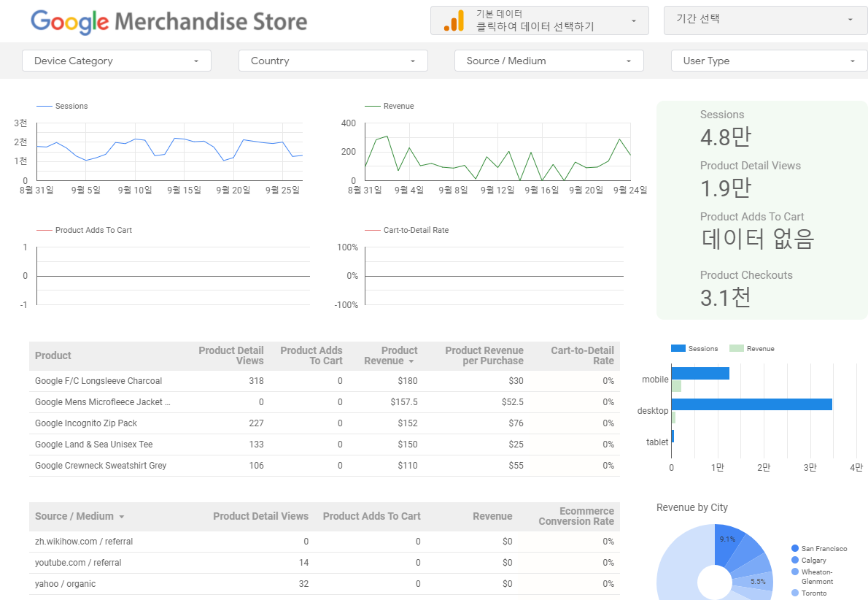
Task: Expand the Device Category filter
Action: tap(116, 61)
